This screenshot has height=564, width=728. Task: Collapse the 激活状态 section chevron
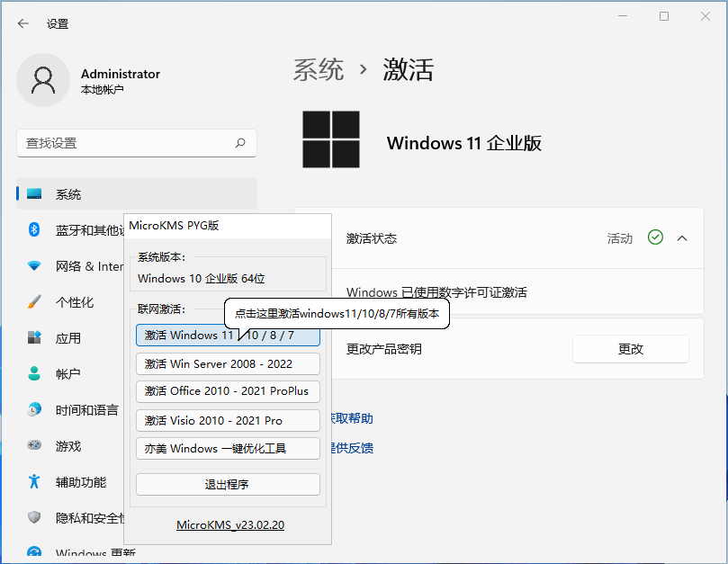pyautogui.click(x=682, y=238)
